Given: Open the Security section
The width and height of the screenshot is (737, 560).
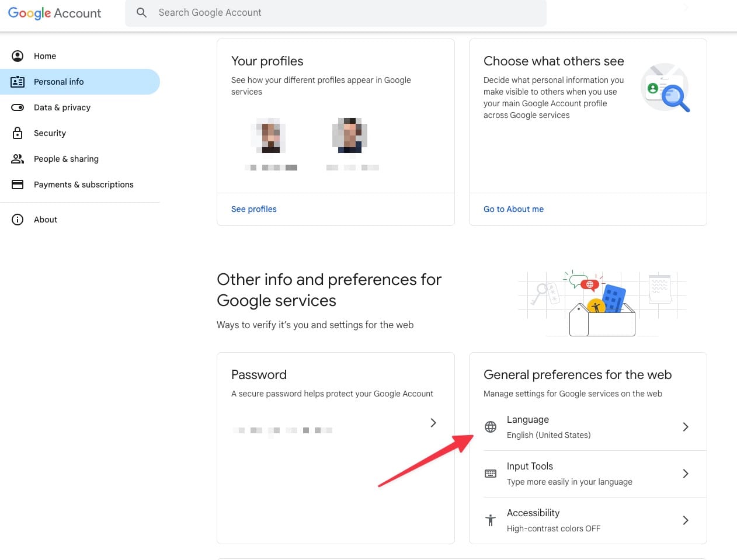Looking at the screenshot, I should 80,133.
